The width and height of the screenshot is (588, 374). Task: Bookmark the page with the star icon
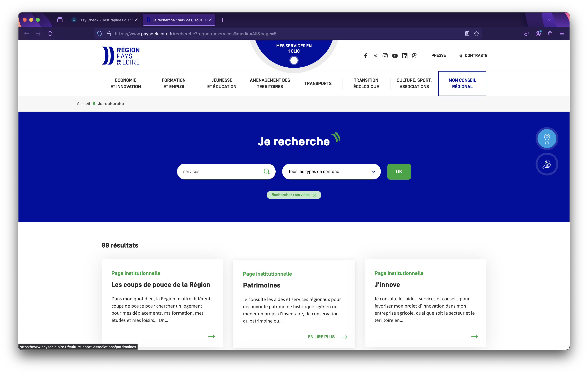pos(476,33)
